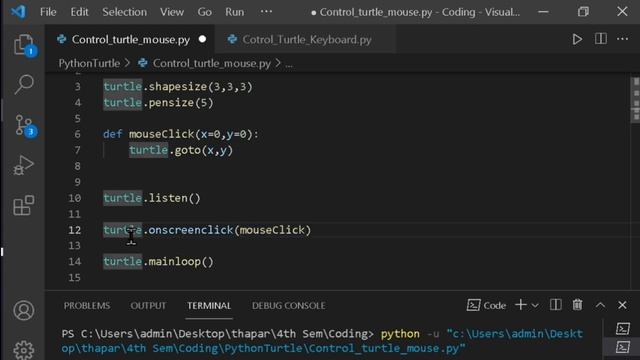Screen dimensions: 640x360
Task: Place cursor in turtle.shapesize(3,3,3) line
Action: tap(178, 87)
